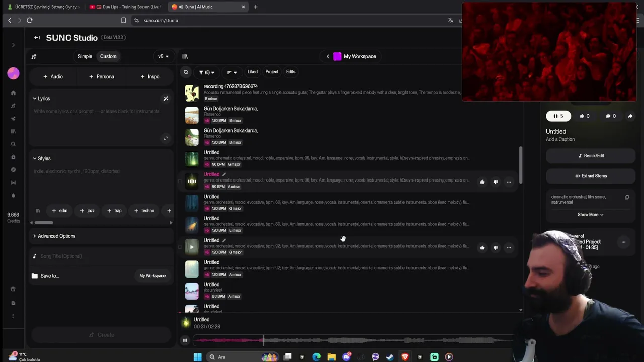Click in the Song Title optional field
Image resolution: width=644 pixels, height=362 pixels.
(101, 256)
